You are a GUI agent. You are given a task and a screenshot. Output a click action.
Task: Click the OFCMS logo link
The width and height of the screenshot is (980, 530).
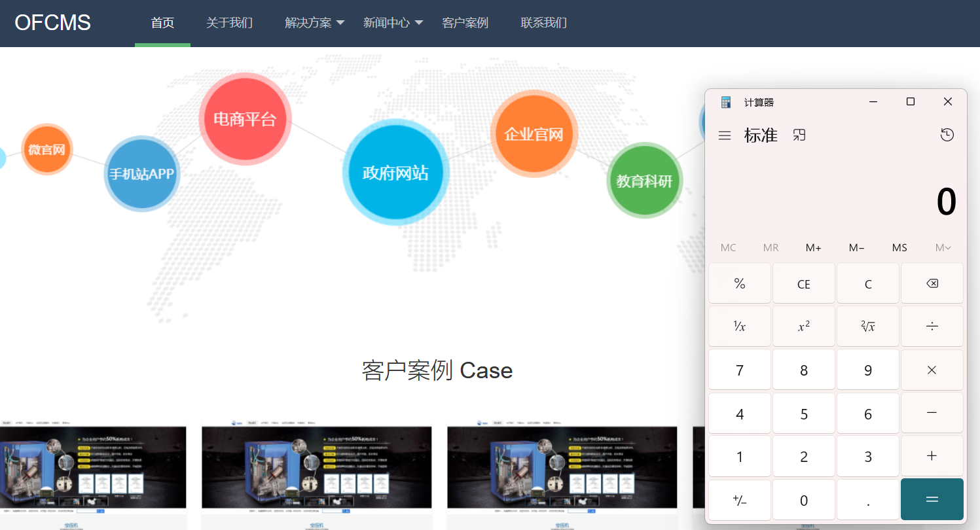(x=52, y=23)
